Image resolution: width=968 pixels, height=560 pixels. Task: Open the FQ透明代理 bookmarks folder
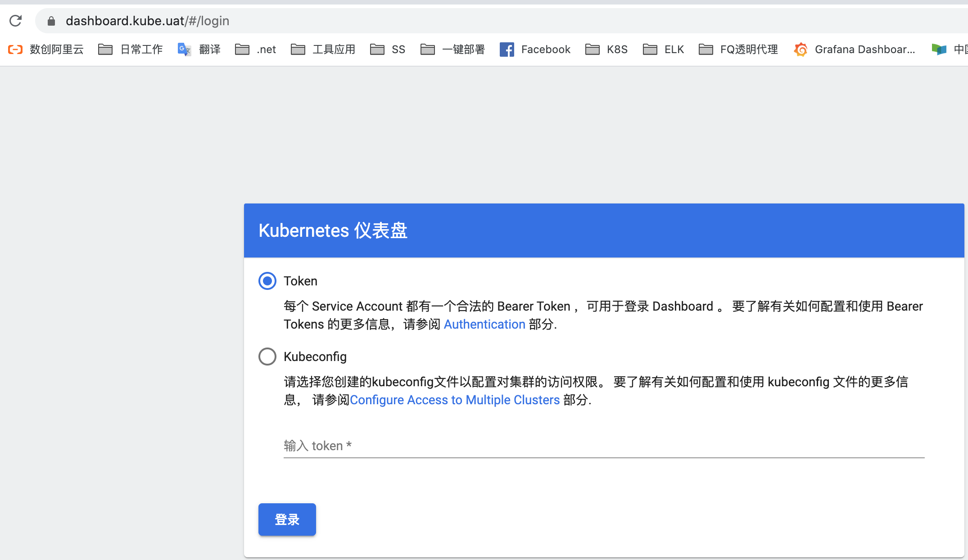[737, 50]
